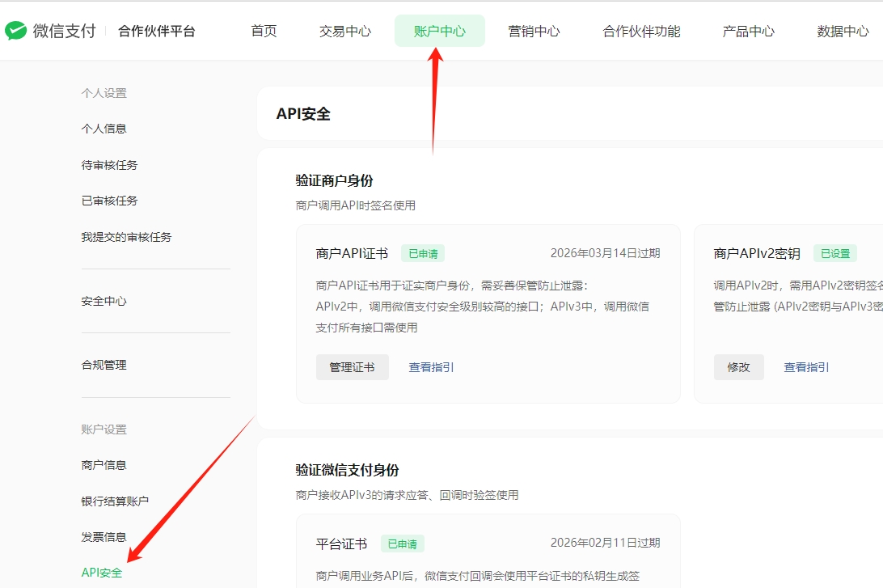Open the 数据中心 section
The height and width of the screenshot is (588, 883).
[843, 31]
